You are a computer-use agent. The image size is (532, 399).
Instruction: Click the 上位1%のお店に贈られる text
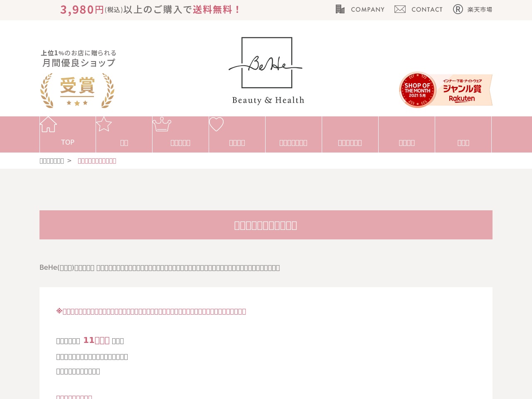[x=79, y=53]
